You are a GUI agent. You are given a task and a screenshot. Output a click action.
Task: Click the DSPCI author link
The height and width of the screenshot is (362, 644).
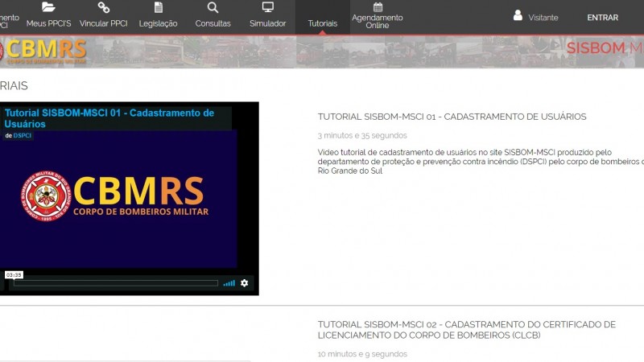coord(23,135)
